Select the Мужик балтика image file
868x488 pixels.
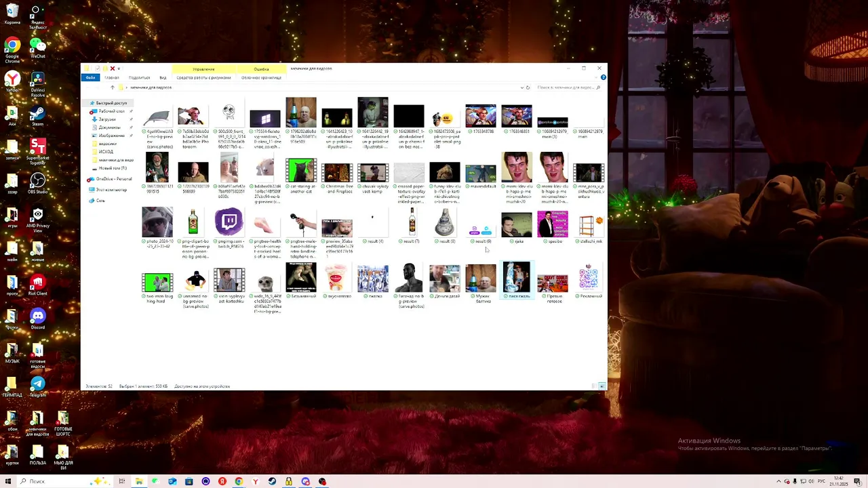481,283
